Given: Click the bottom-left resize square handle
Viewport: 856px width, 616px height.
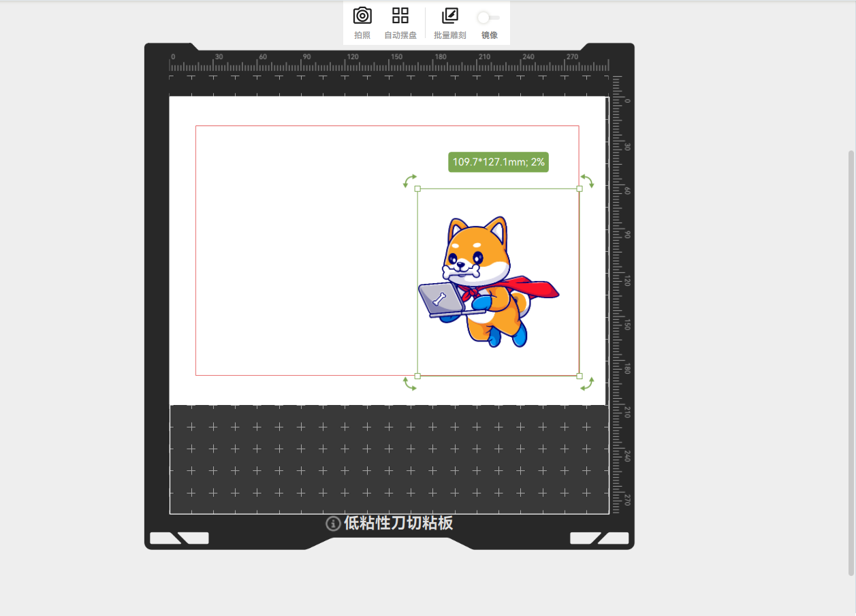Looking at the screenshot, I should coord(417,376).
